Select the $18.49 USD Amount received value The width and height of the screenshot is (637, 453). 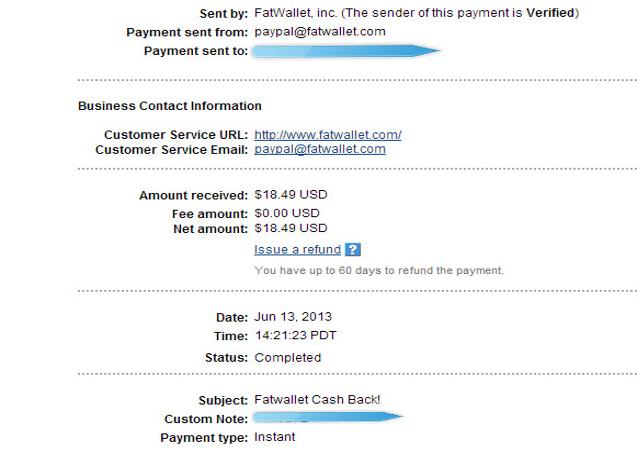[291, 195]
